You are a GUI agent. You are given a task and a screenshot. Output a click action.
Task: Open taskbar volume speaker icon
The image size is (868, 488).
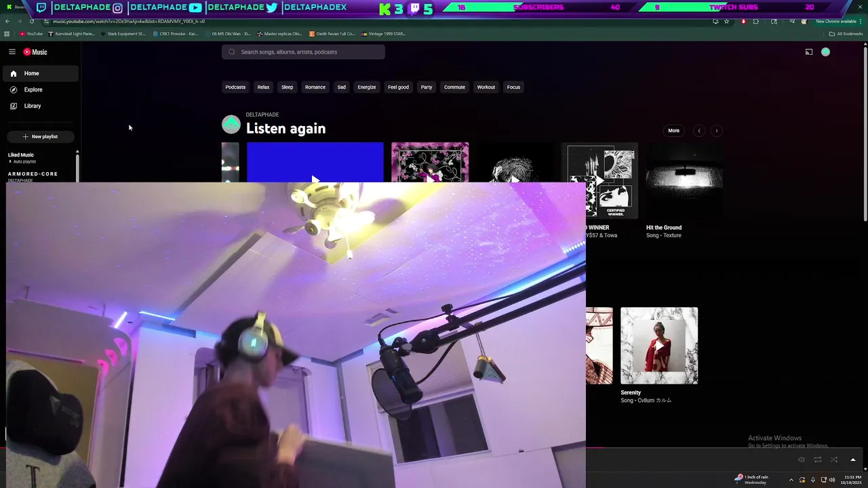click(832, 480)
